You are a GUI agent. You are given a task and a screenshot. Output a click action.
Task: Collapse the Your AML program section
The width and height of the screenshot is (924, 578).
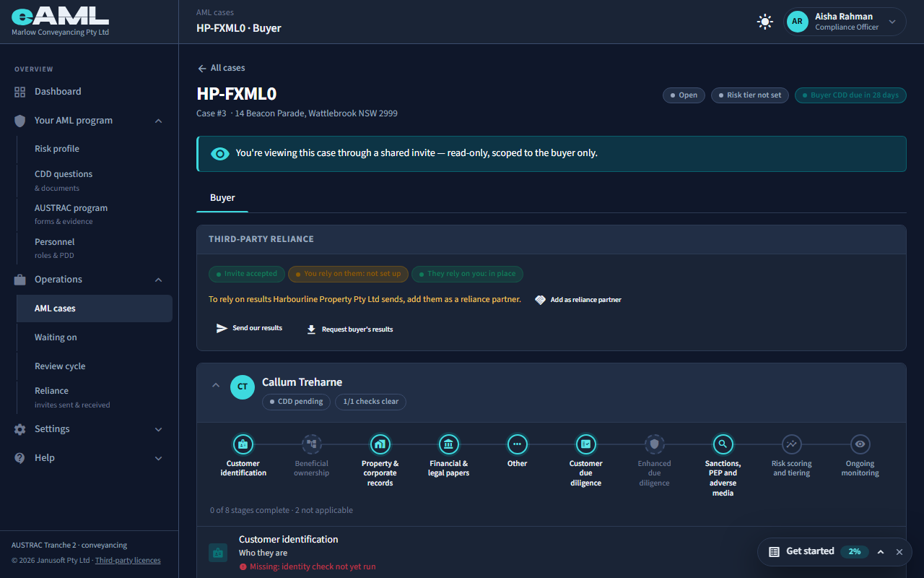click(x=90, y=121)
